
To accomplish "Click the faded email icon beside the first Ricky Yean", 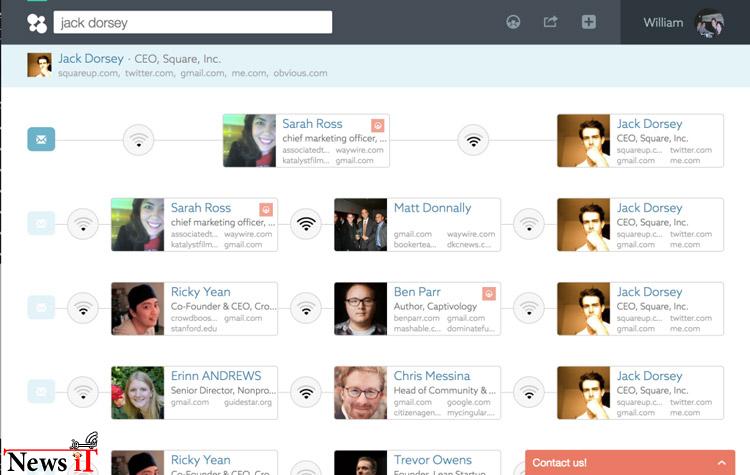I will tap(41, 308).
